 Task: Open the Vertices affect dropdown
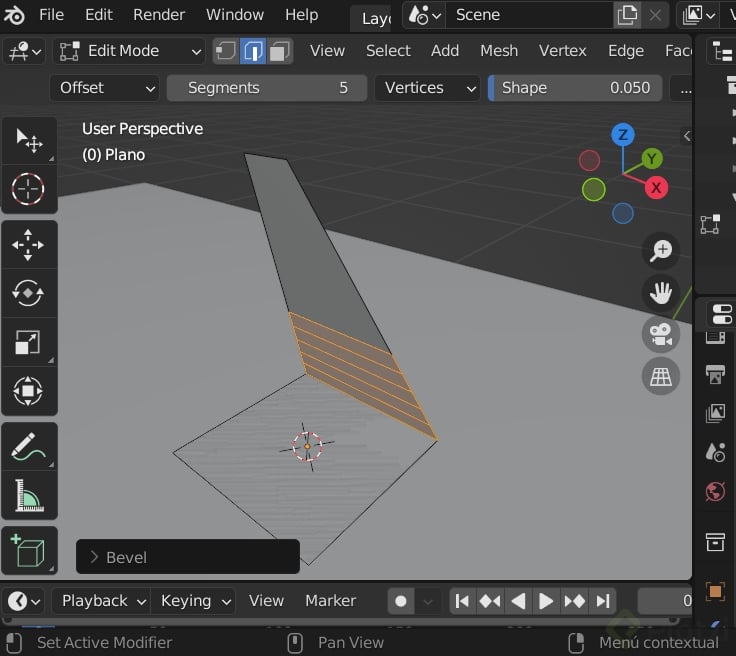tap(427, 88)
